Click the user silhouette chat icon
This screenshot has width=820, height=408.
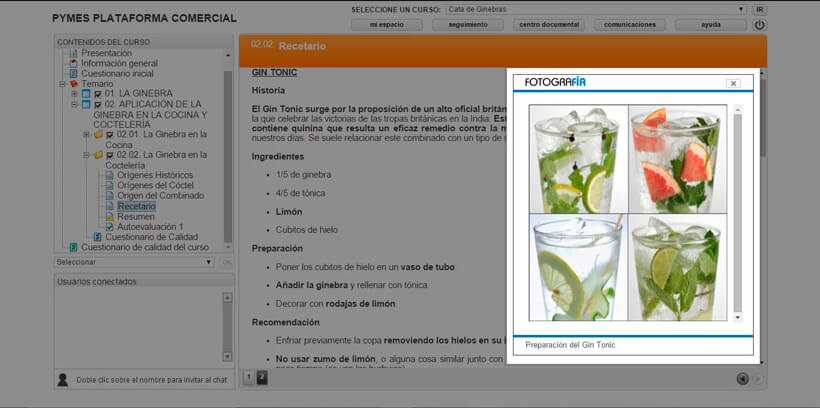click(62, 380)
